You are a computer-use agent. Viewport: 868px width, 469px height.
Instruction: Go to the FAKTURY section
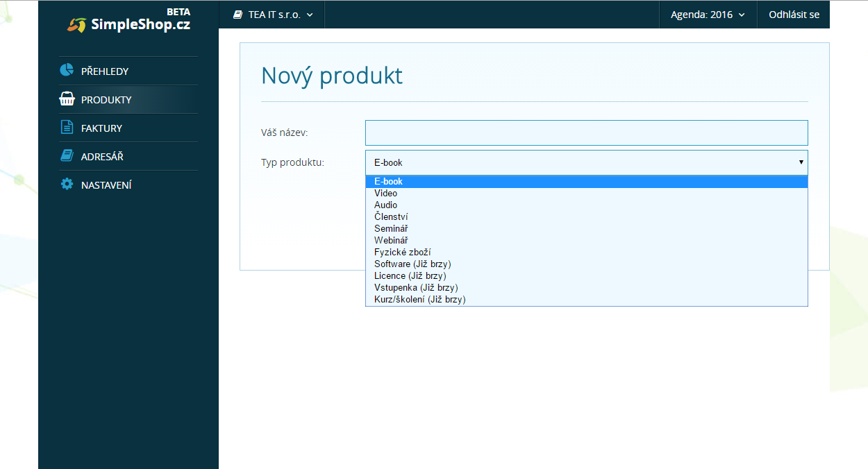coord(128,128)
